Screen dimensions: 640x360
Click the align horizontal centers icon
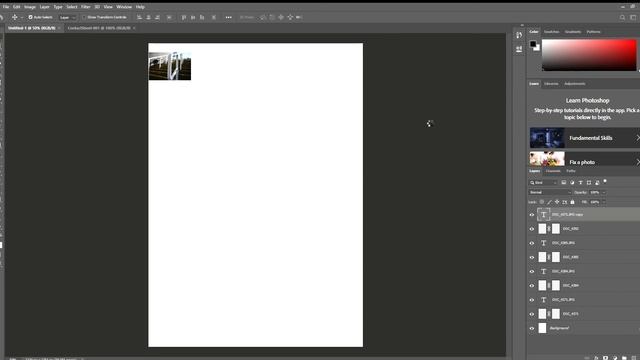[x=149, y=17]
